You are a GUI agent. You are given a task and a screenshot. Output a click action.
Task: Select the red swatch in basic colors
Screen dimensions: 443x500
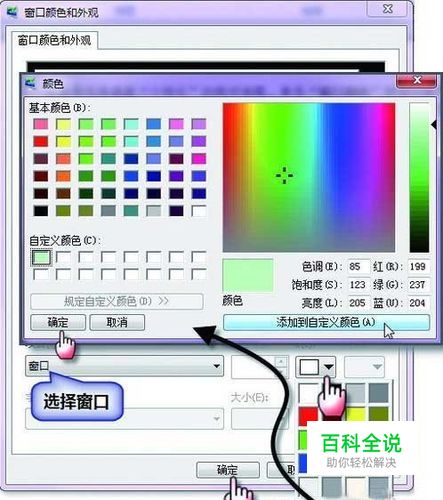tap(41, 141)
